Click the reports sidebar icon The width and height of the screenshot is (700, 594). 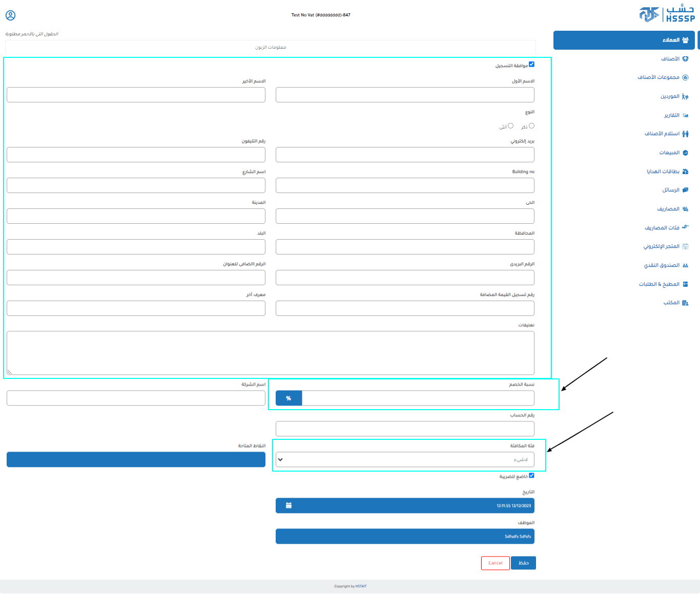point(685,115)
